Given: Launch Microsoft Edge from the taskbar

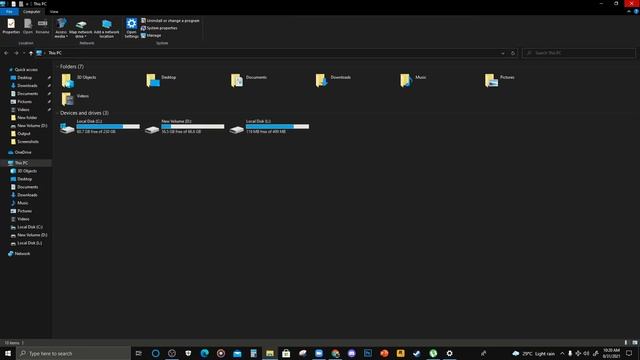Looking at the screenshot, I should pyautogui.click(x=204, y=353).
